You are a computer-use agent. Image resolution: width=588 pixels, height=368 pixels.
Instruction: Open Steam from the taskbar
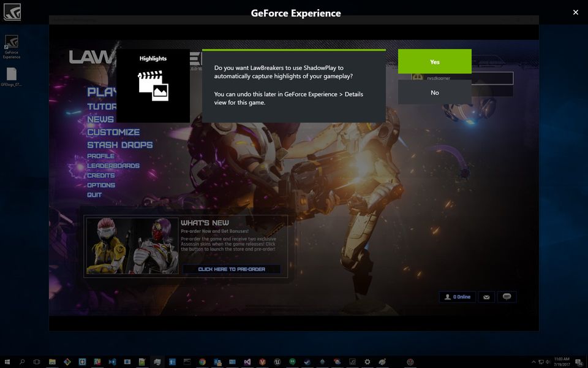click(307, 362)
